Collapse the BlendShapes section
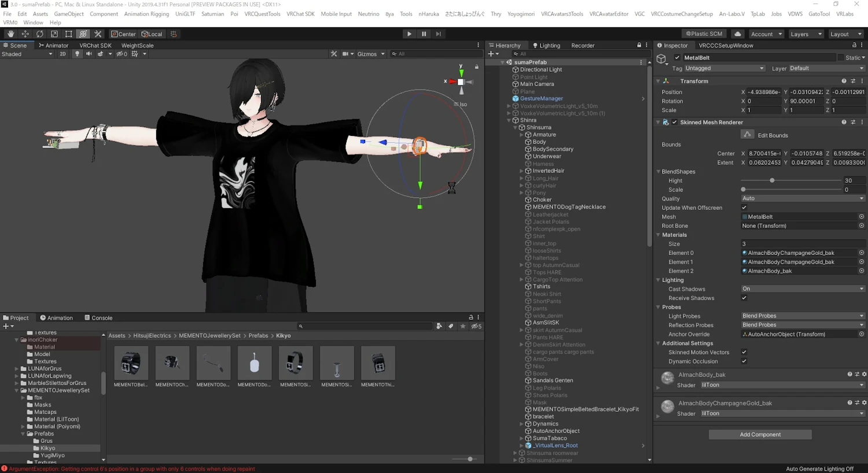 [x=659, y=172]
